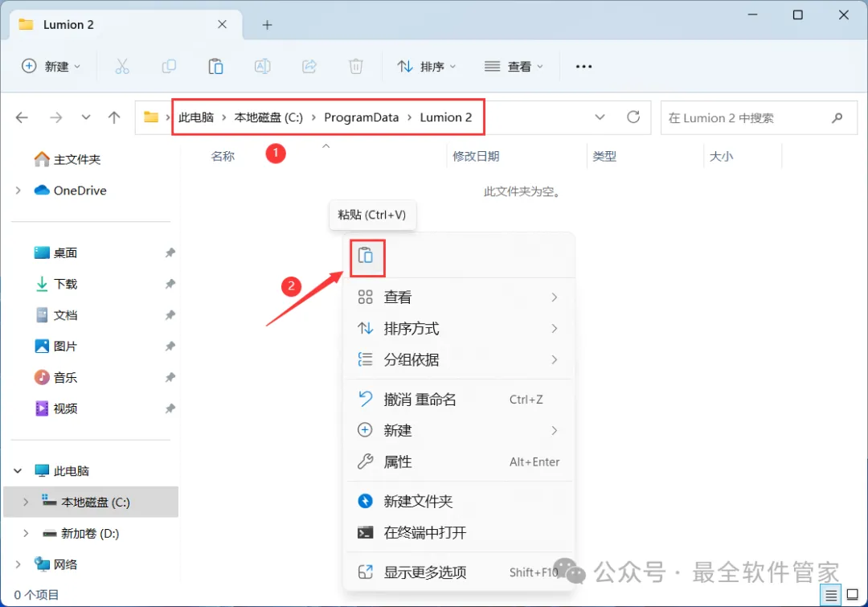
Task: Click 本地磁盘 (C:) in the breadcrumb
Action: click(268, 117)
